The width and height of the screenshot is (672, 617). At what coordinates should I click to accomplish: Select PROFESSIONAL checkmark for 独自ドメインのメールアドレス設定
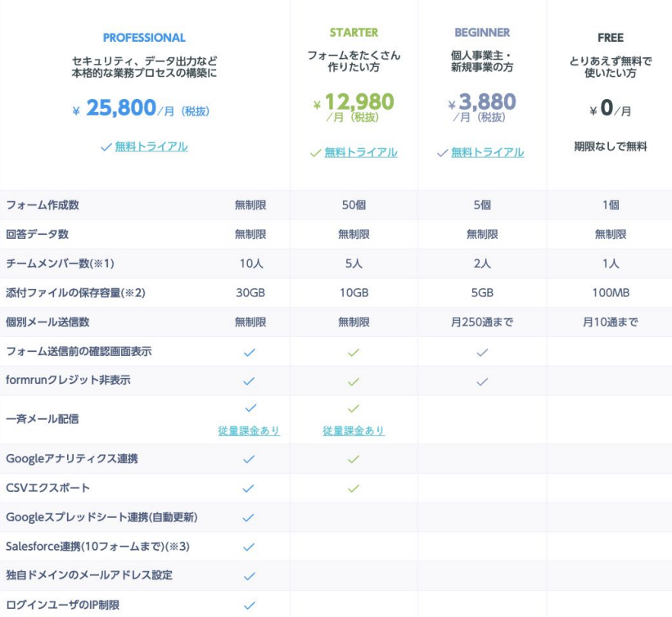click(250, 576)
